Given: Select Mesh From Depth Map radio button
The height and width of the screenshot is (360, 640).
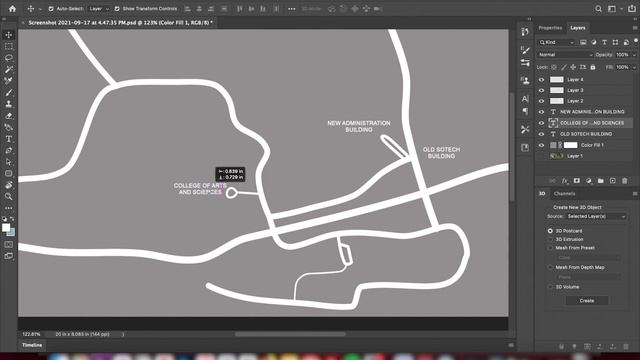Looking at the screenshot, I should pos(550,267).
